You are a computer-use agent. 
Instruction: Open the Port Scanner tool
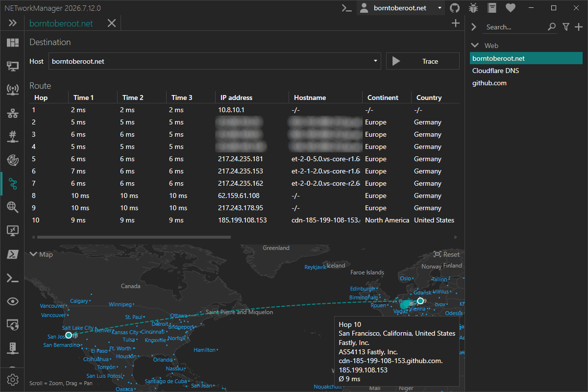click(13, 137)
